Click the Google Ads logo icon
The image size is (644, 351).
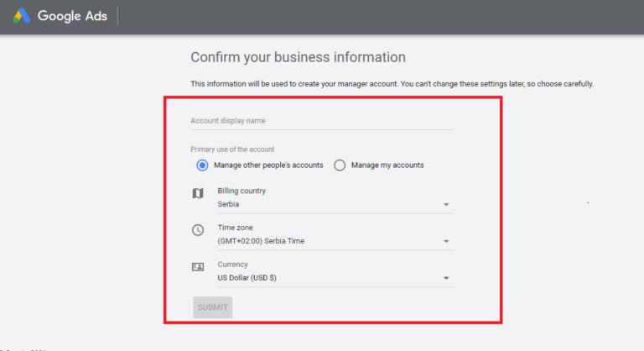(x=21, y=17)
